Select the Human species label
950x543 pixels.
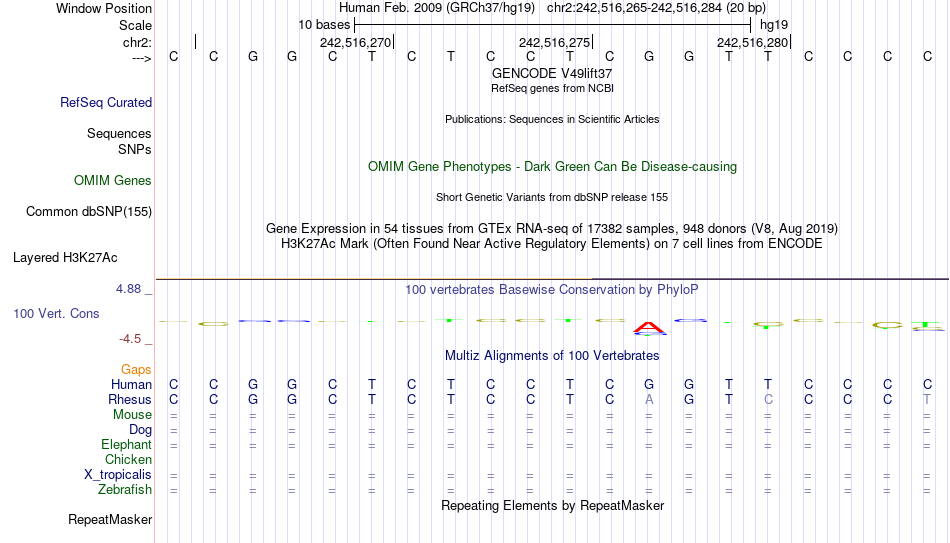(131, 384)
